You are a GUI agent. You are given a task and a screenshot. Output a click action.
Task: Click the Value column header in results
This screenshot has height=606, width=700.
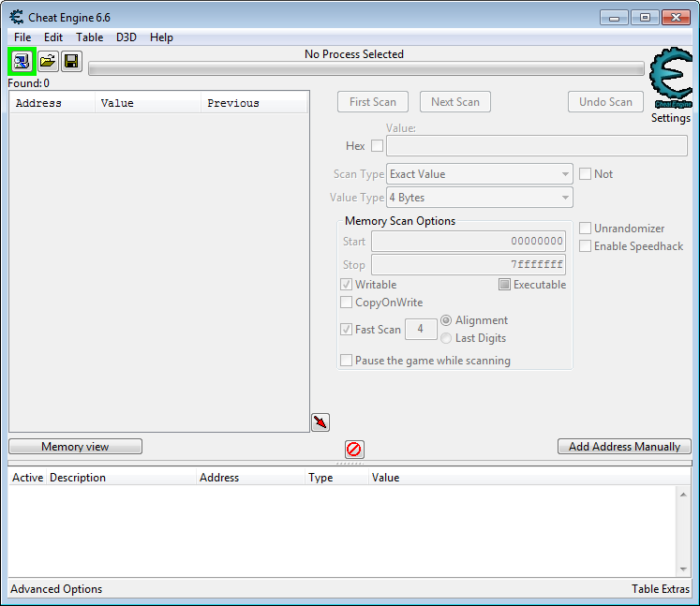pyautogui.click(x=148, y=103)
